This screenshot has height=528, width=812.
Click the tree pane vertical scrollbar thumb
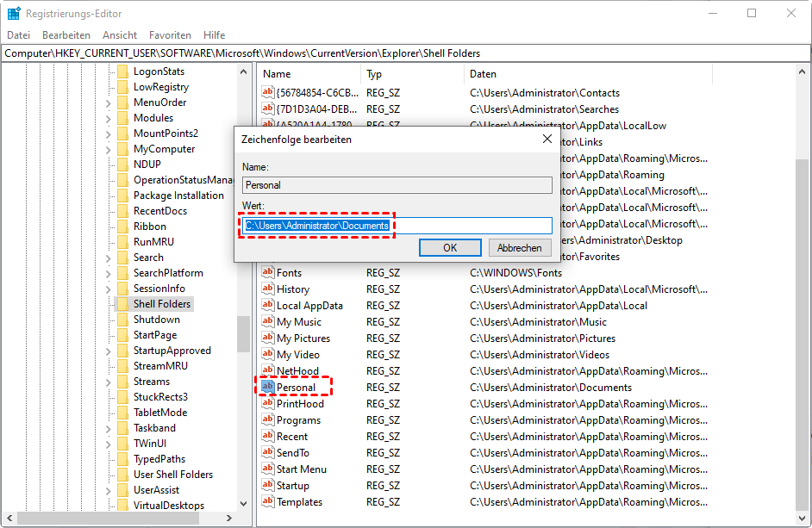point(243,334)
